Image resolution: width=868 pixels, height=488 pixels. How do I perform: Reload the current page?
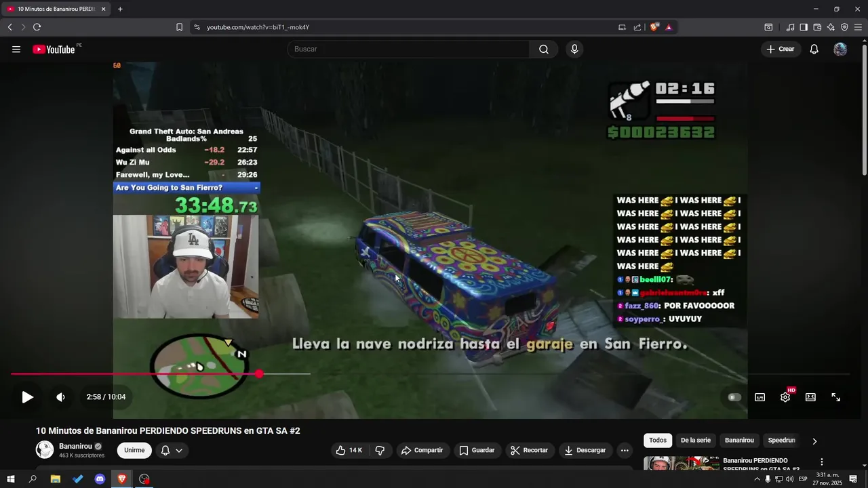tap(37, 27)
